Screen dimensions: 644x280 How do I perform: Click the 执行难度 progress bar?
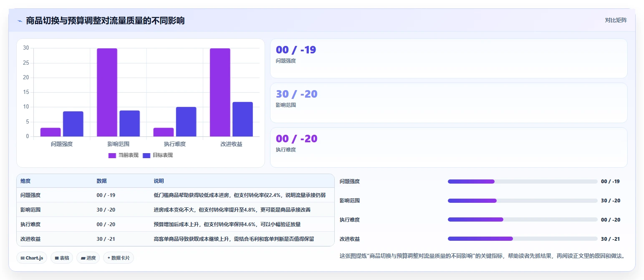pos(523,219)
